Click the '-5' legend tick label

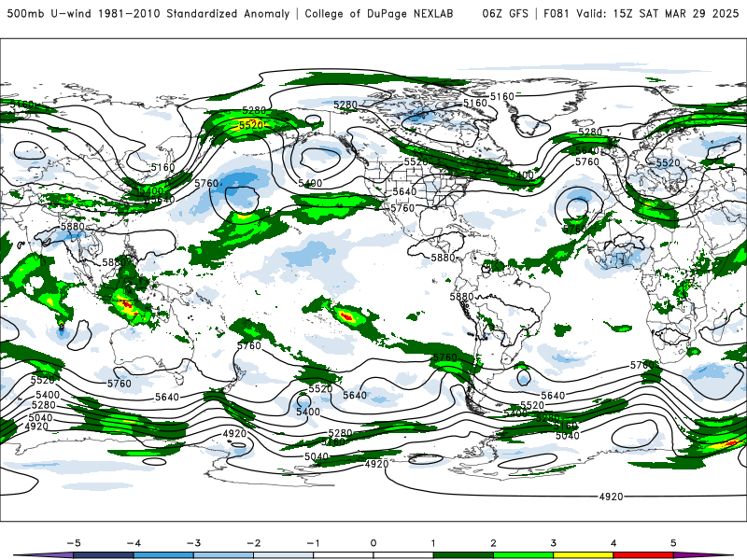click(74, 543)
